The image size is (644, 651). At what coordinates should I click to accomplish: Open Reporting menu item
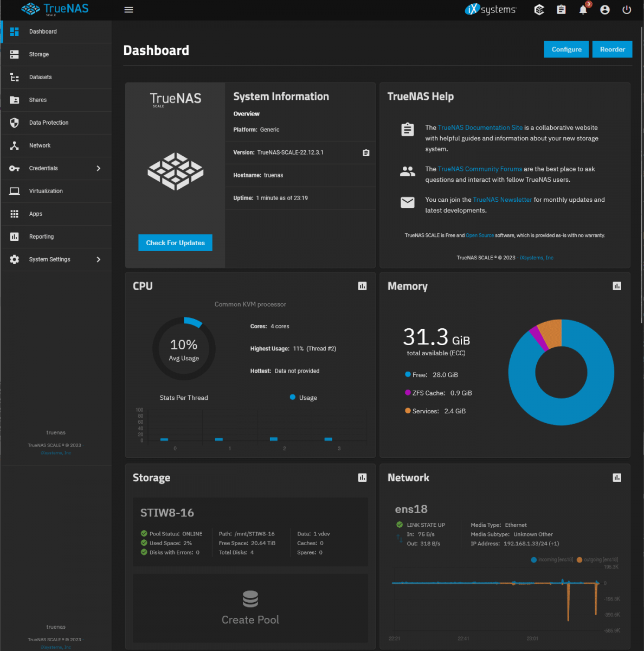point(56,237)
